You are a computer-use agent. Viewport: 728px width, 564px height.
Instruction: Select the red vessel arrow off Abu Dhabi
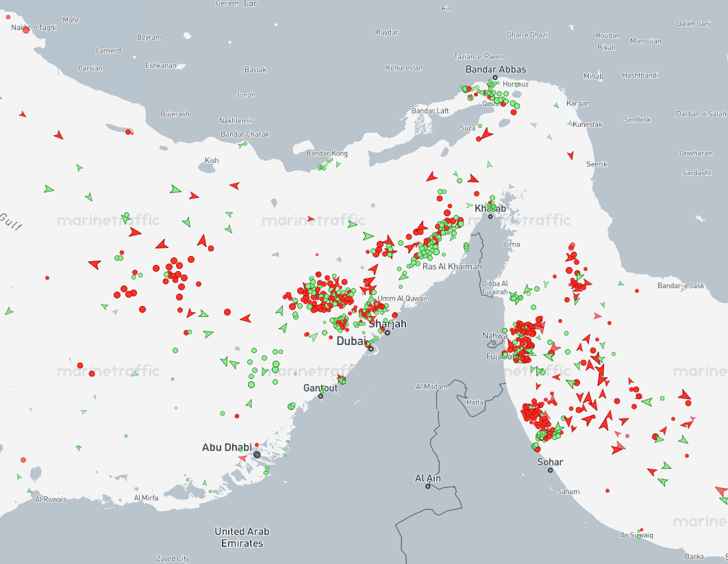pyautogui.click(x=242, y=458)
